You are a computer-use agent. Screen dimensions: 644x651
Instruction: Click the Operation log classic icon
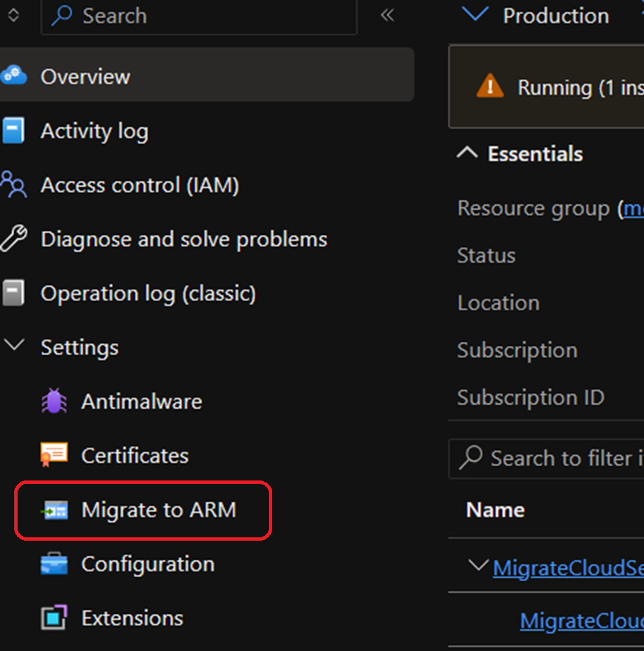[14, 293]
